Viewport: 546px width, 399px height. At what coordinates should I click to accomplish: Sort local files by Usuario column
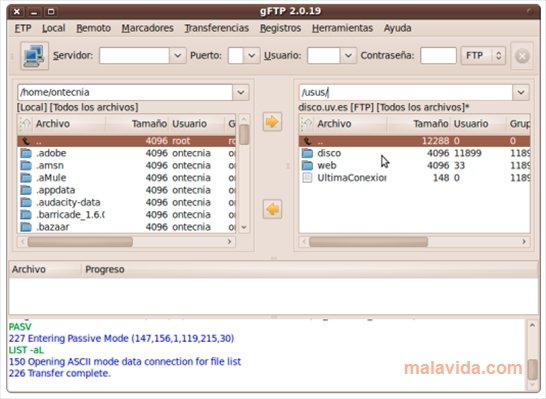tap(197, 124)
